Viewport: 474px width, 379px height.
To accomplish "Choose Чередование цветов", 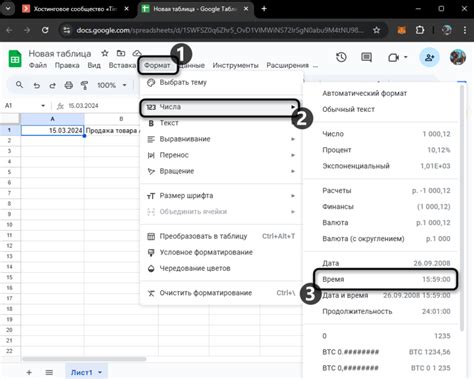I will 221,268.
